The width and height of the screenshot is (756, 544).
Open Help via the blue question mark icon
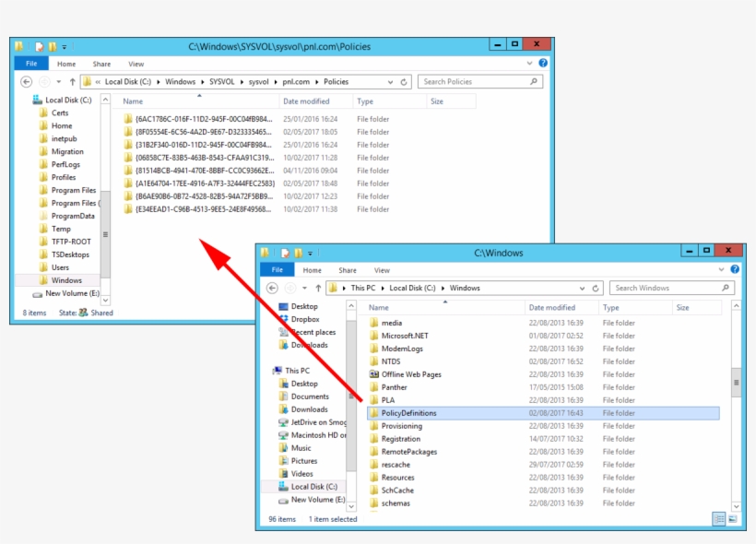point(545,64)
